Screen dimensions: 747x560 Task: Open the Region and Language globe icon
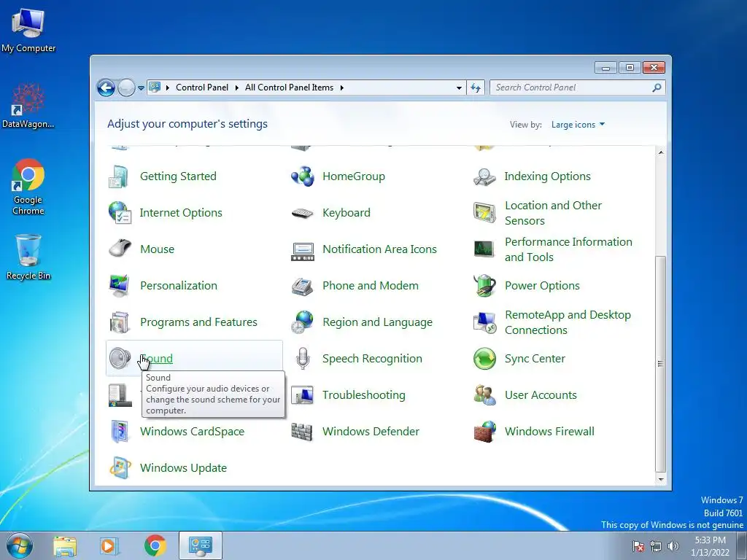point(302,322)
